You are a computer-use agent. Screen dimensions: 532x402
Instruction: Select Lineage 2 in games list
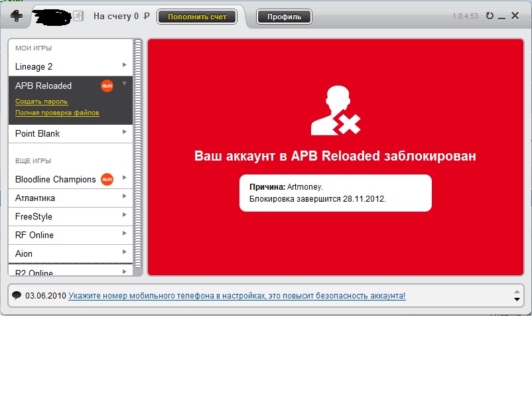70,66
